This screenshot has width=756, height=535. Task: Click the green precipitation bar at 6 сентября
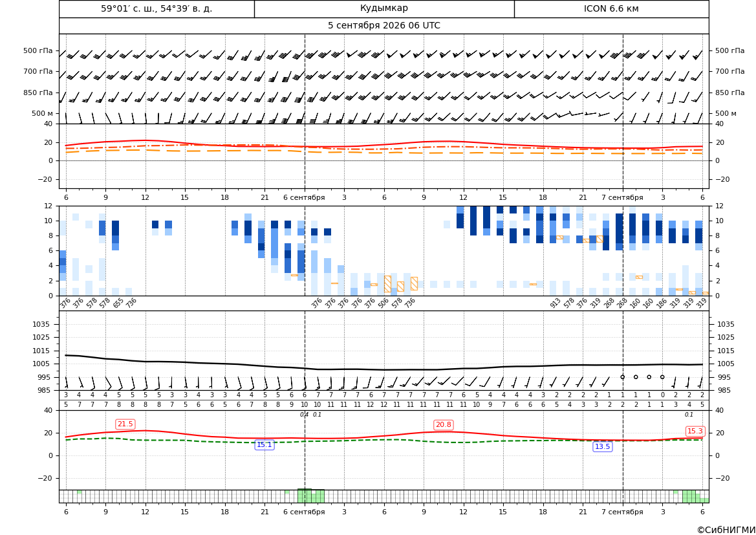304,496
